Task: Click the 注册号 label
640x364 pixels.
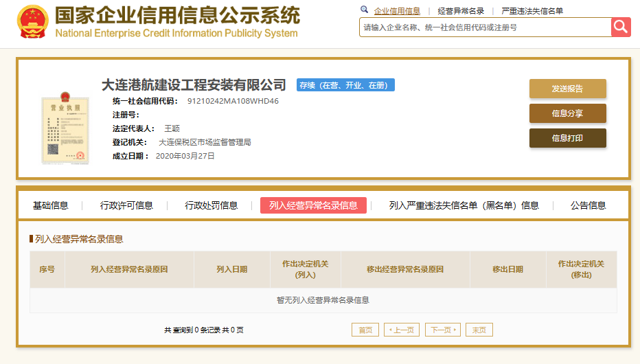Action: click(126, 115)
